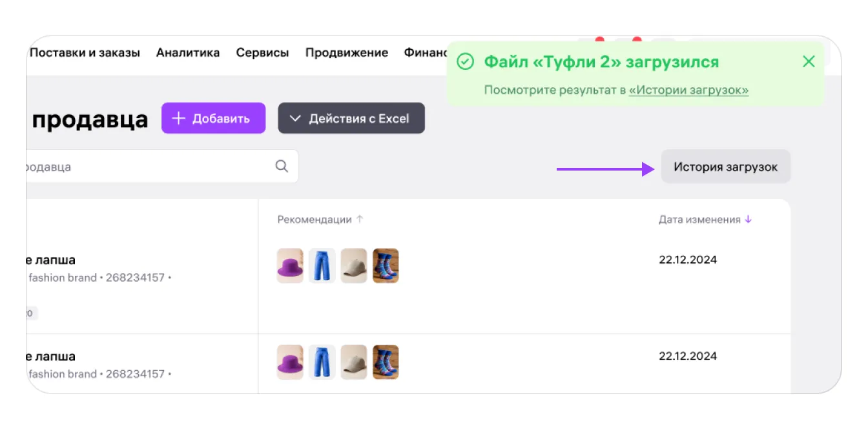868x429 pixels.
Task: Open the Сервисы menu item
Action: tap(262, 53)
